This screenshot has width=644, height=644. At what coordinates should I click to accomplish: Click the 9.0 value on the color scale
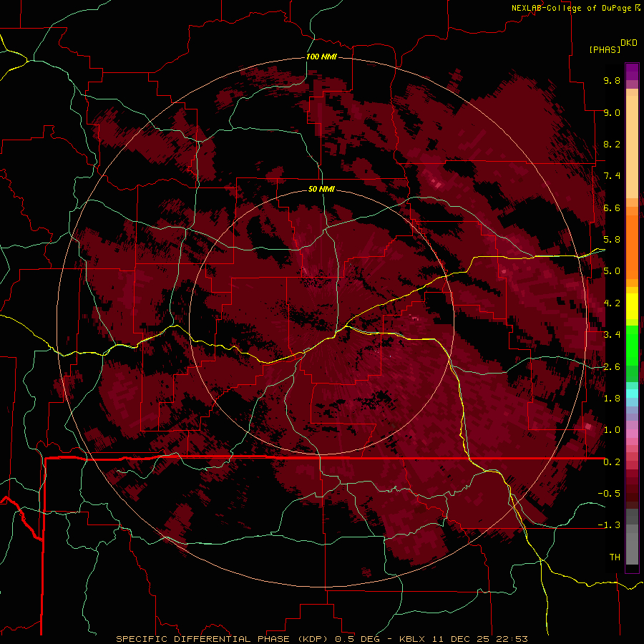coord(612,112)
